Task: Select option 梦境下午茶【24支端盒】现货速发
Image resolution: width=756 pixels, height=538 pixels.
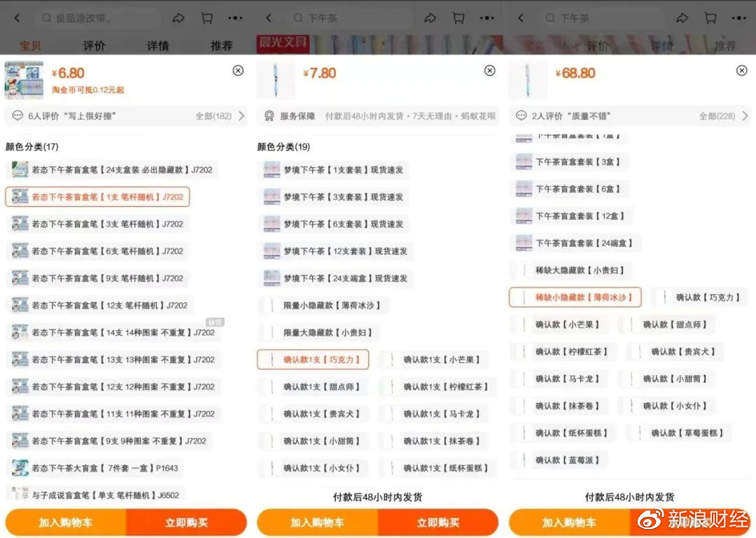Action: (335, 278)
